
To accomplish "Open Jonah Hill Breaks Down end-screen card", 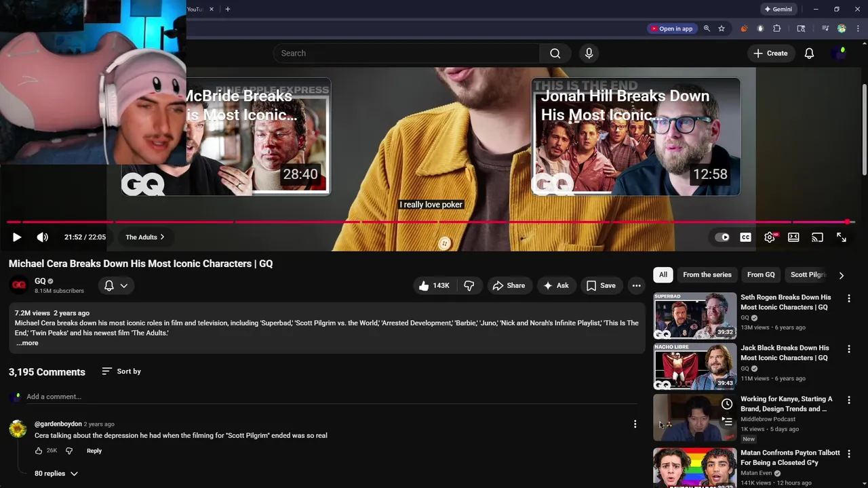I will (635, 137).
